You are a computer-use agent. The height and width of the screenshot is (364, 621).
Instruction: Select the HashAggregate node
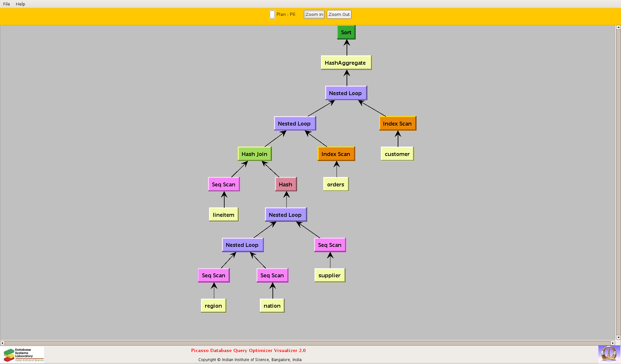click(x=346, y=63)
